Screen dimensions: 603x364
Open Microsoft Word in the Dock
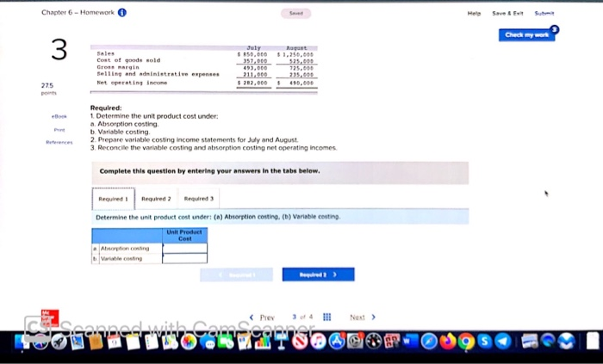(x=410, y=341)
